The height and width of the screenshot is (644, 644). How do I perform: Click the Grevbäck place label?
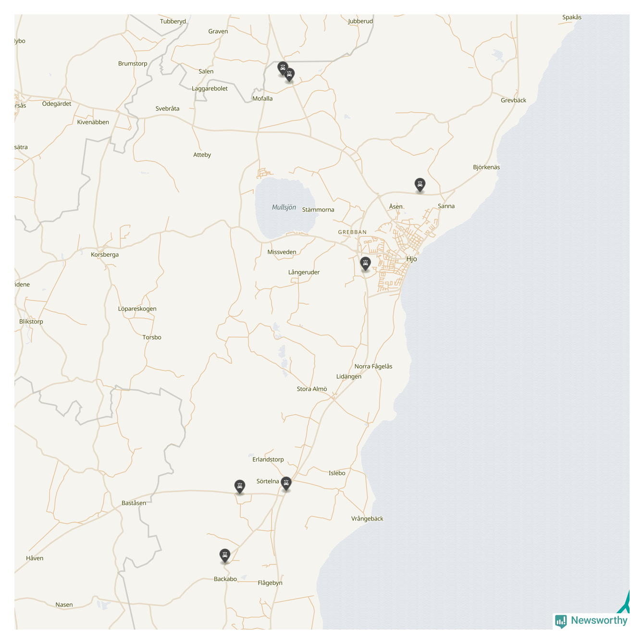(513, 100)
